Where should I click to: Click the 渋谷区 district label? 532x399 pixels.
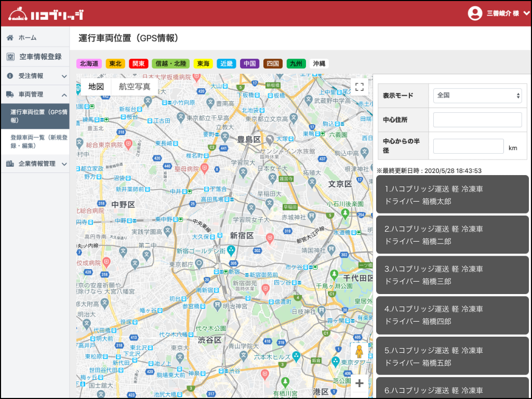(210, 340)
